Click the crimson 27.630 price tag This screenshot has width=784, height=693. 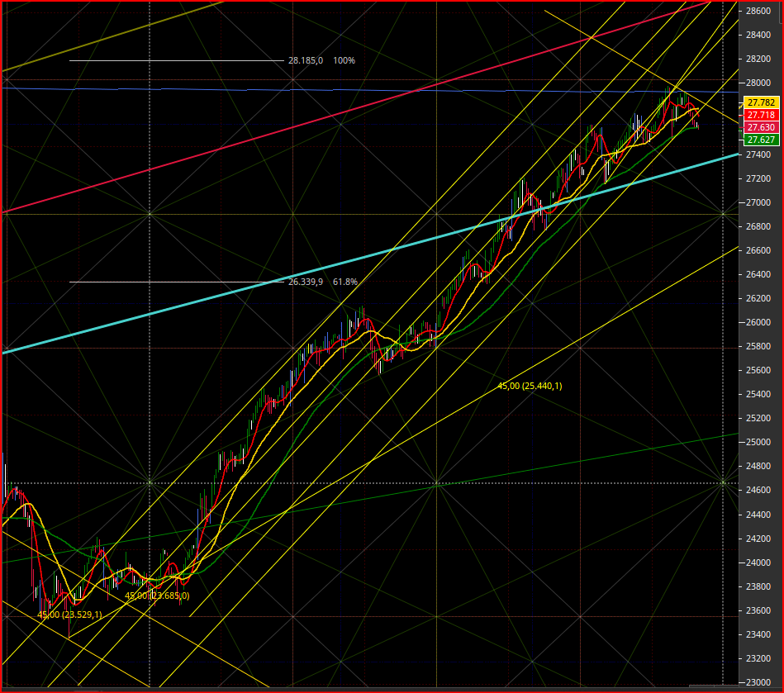761,127
